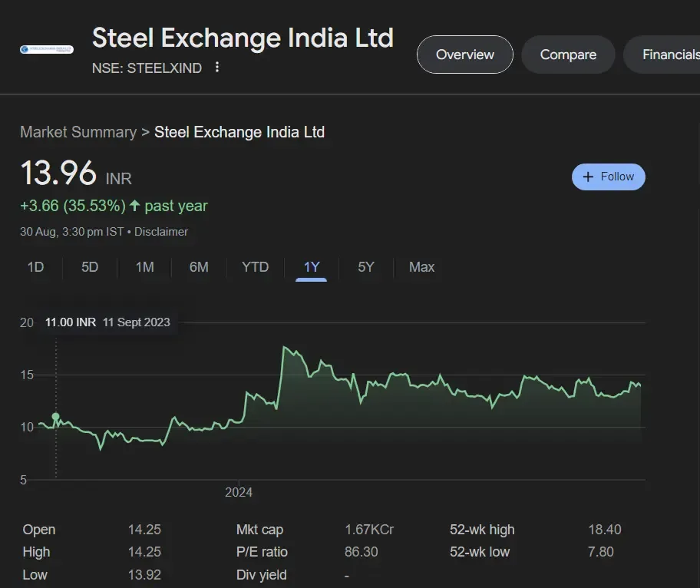Click the Steel Exchange India company logo

pos(47,50)
